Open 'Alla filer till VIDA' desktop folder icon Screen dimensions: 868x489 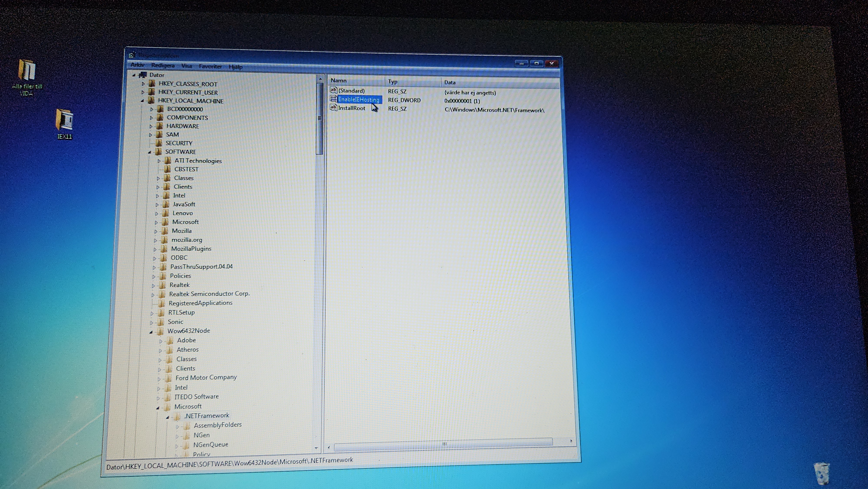[27, 70]
